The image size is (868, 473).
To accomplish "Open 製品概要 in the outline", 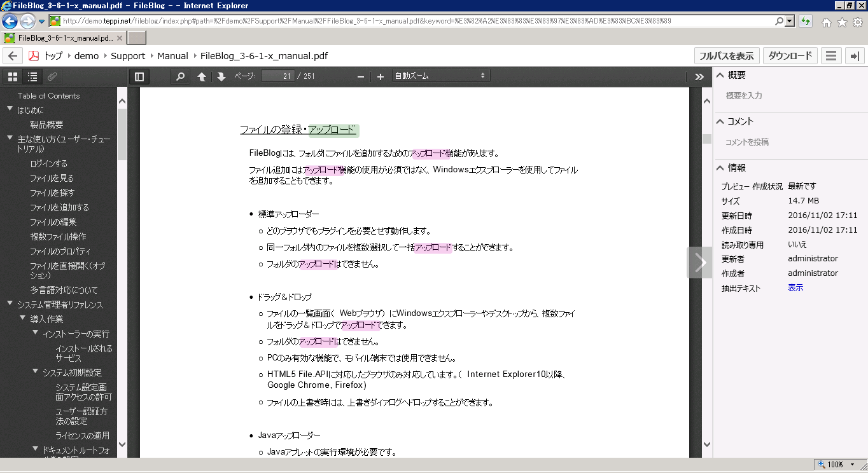I will pyautogui.click(x=46, y=125).
